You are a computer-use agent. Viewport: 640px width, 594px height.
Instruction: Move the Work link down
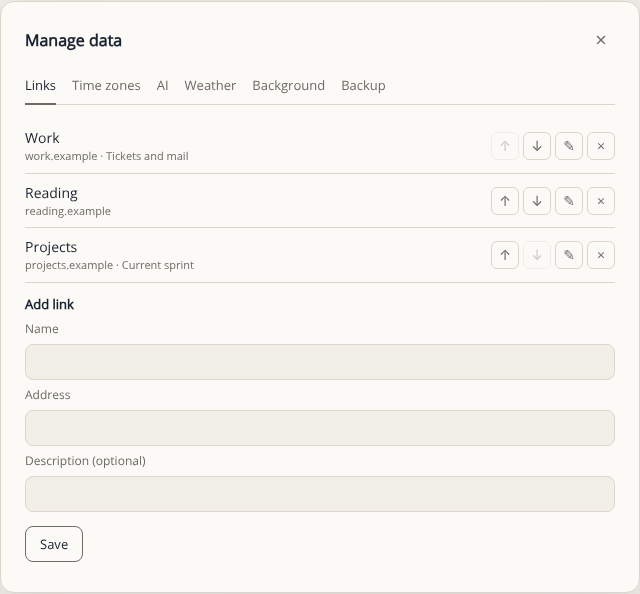coord(537,146)
